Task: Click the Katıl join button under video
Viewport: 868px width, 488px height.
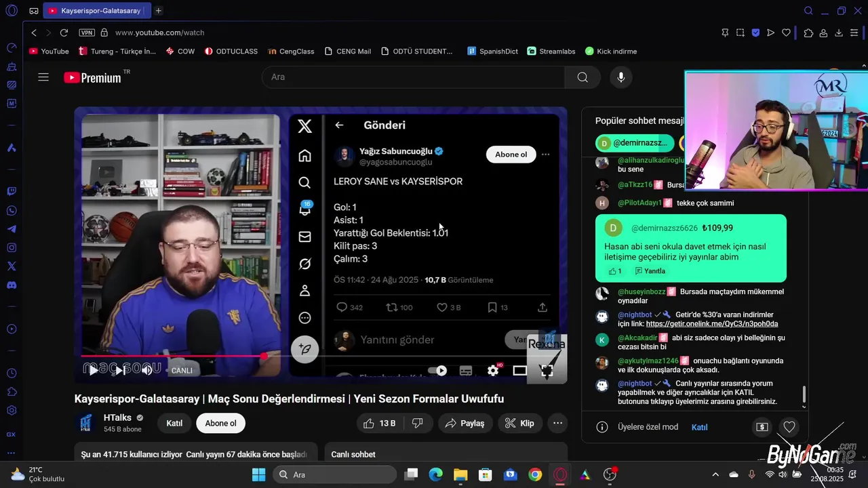Action: 174,424
